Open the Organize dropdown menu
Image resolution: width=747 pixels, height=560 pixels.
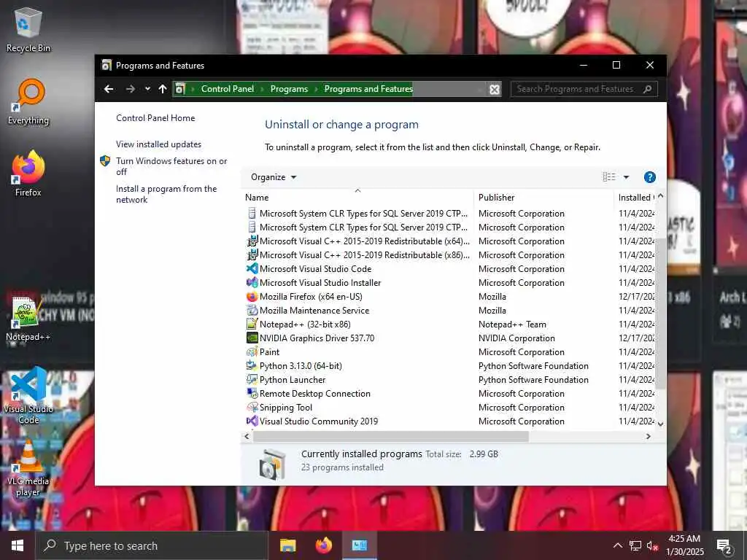[x=274, y=177]
